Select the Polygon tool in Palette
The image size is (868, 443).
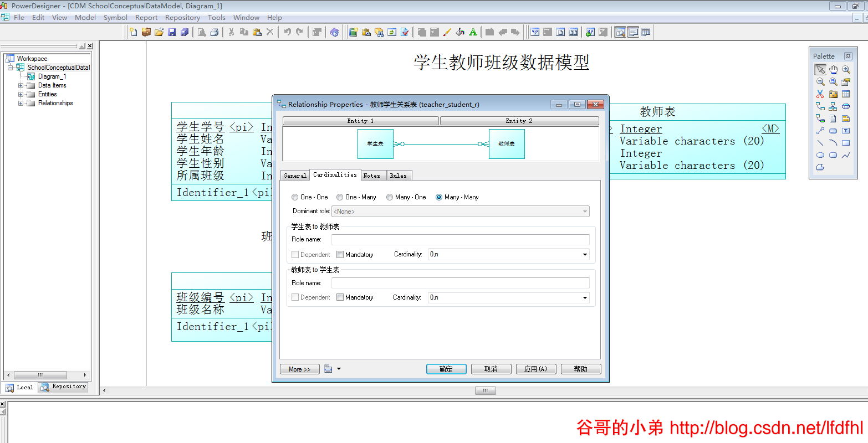pyautogui.click(x=820, y=167)
